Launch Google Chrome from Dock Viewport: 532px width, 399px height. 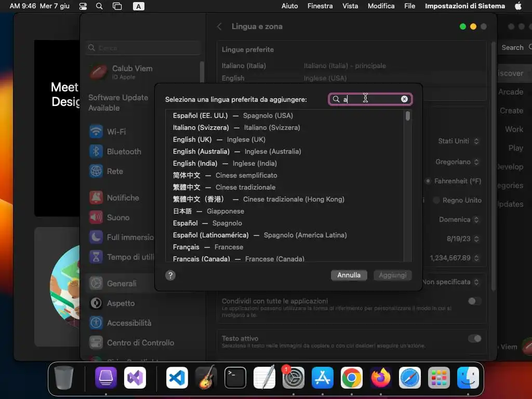click(352, 378)
